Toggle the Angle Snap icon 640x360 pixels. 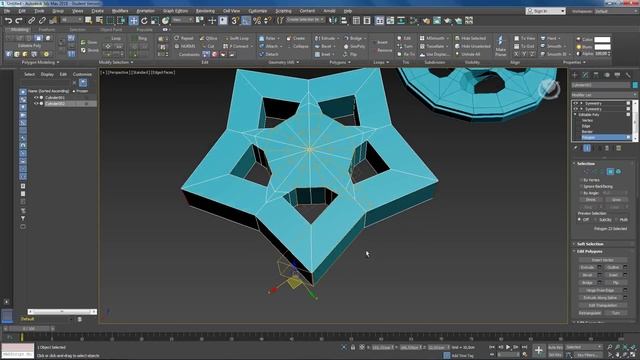[246, 20]
